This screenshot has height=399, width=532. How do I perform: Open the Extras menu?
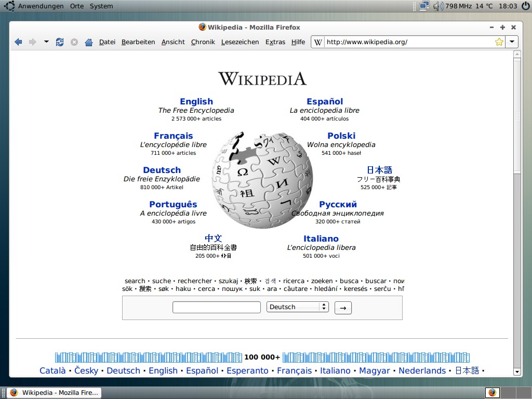(275, 42)
